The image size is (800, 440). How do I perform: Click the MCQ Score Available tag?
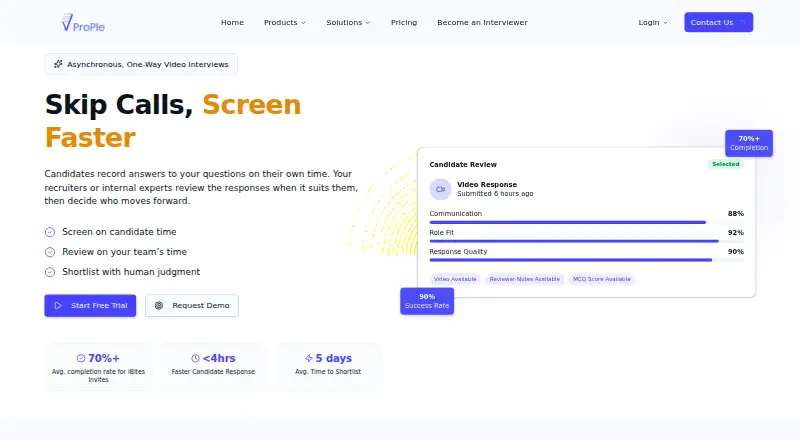(602, 279)
